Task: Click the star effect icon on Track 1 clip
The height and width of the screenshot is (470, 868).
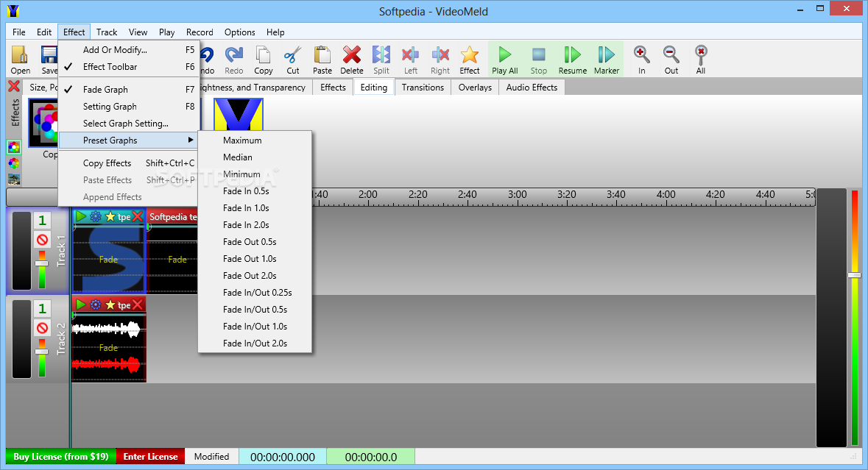Action: tap(110, 216)
